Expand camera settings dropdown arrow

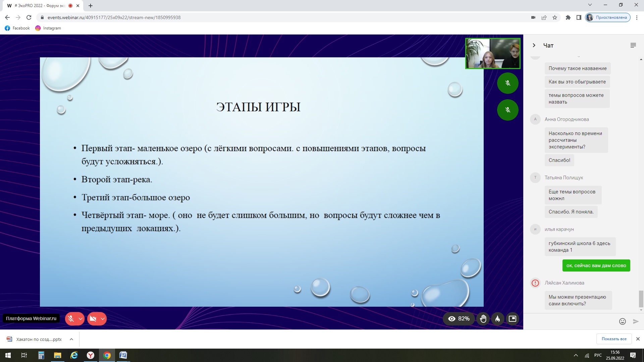[103, 319]
